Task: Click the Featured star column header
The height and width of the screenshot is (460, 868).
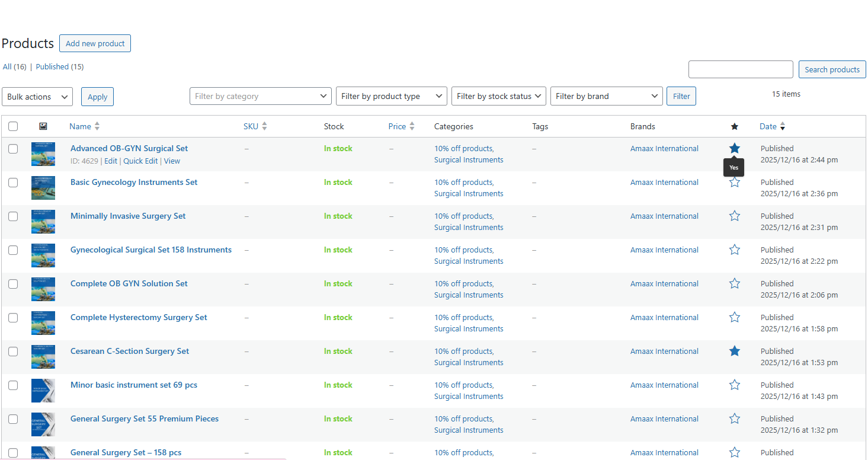Action: tap(735, 126)
